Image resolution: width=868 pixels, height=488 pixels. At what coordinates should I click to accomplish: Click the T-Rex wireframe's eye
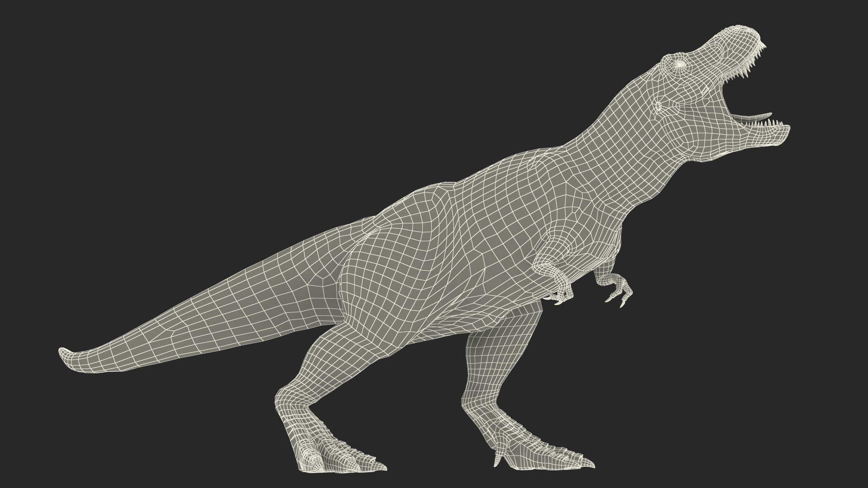[679, 65]
